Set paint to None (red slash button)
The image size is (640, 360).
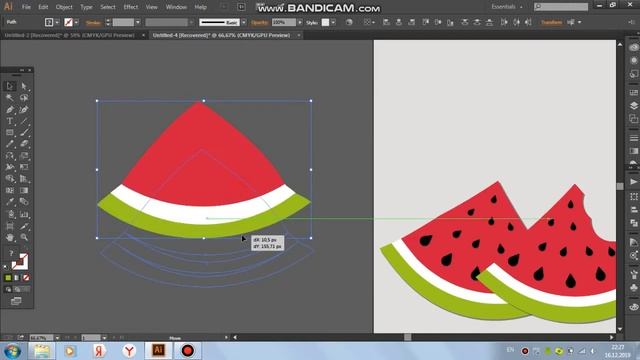pyautogui.click(x=26, y=278)
